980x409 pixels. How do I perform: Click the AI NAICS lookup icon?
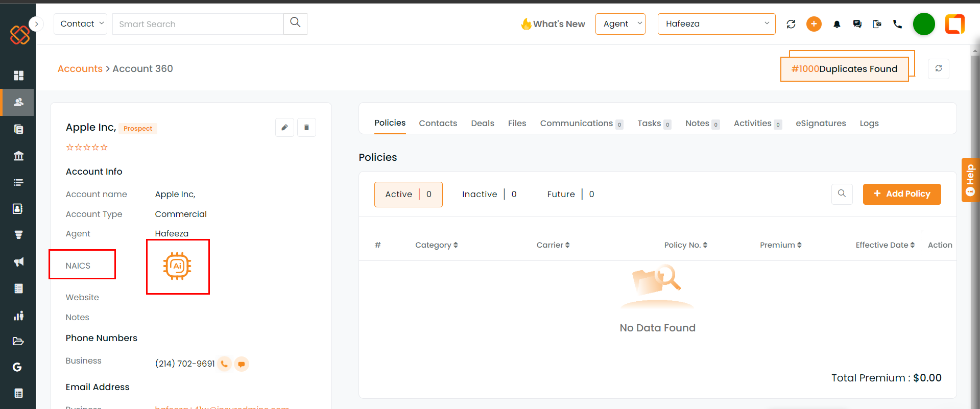pyautogui.click(x=177, y=266)
